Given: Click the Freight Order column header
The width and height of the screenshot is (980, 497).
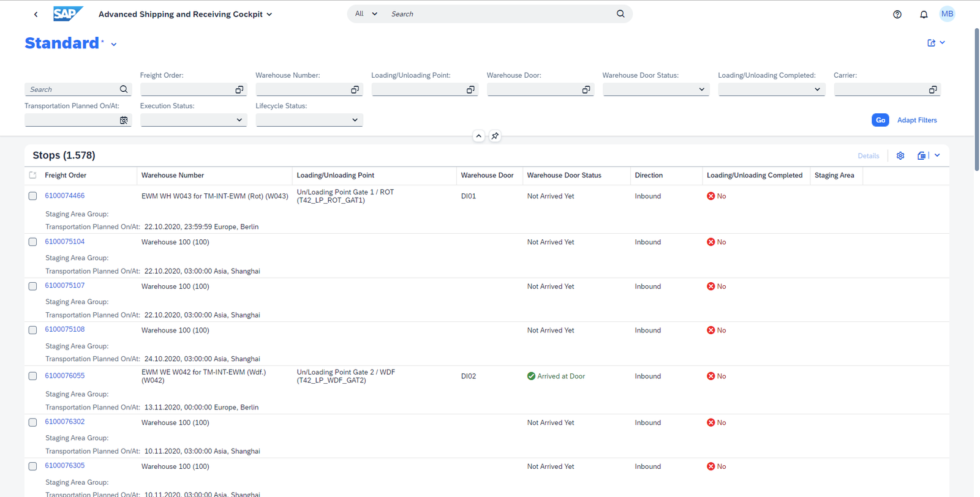Looking at the screenshot, I should [x=66, y=175].
